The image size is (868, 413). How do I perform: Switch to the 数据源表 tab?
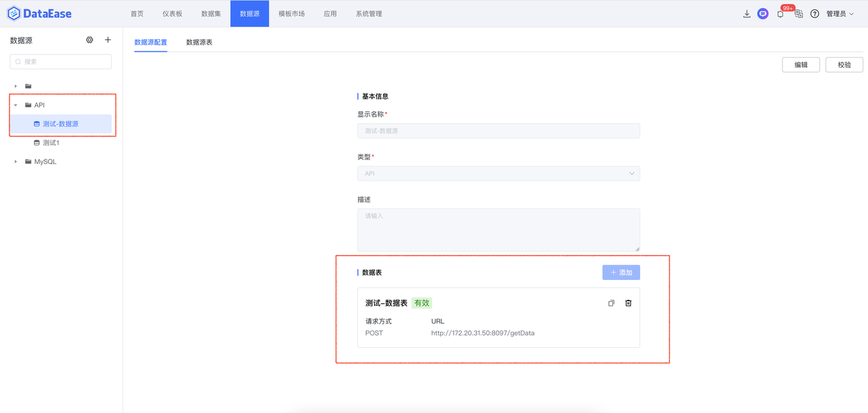[199, 41]
